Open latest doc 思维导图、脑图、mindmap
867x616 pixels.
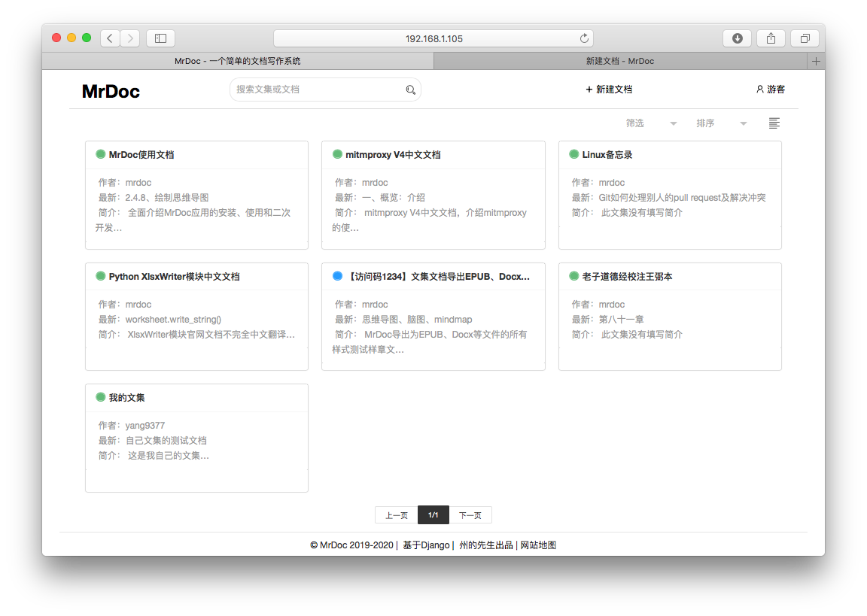tap(417, 320)
